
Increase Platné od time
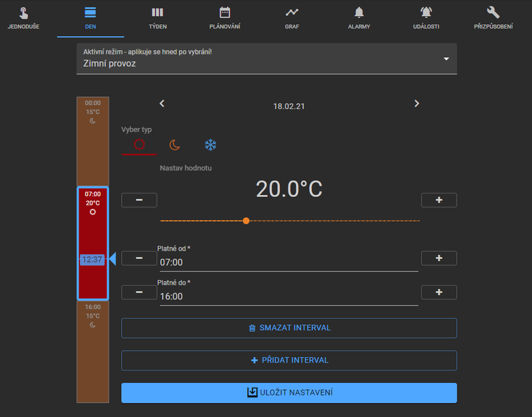439,258
